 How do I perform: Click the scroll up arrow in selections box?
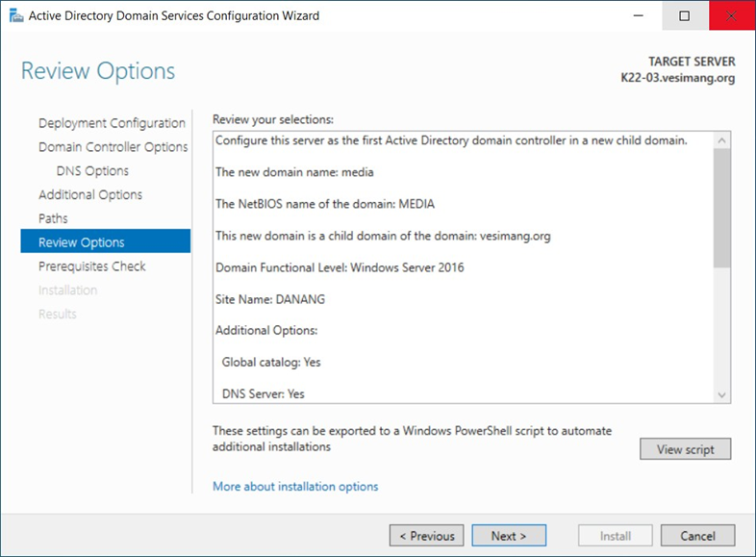pos(721,140)
